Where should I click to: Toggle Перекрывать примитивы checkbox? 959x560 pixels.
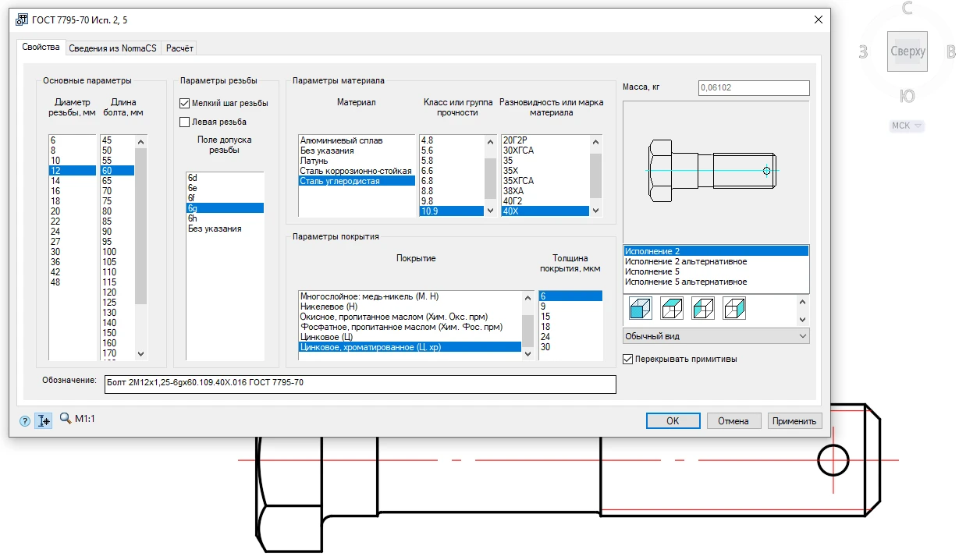(x=628, y=360)
